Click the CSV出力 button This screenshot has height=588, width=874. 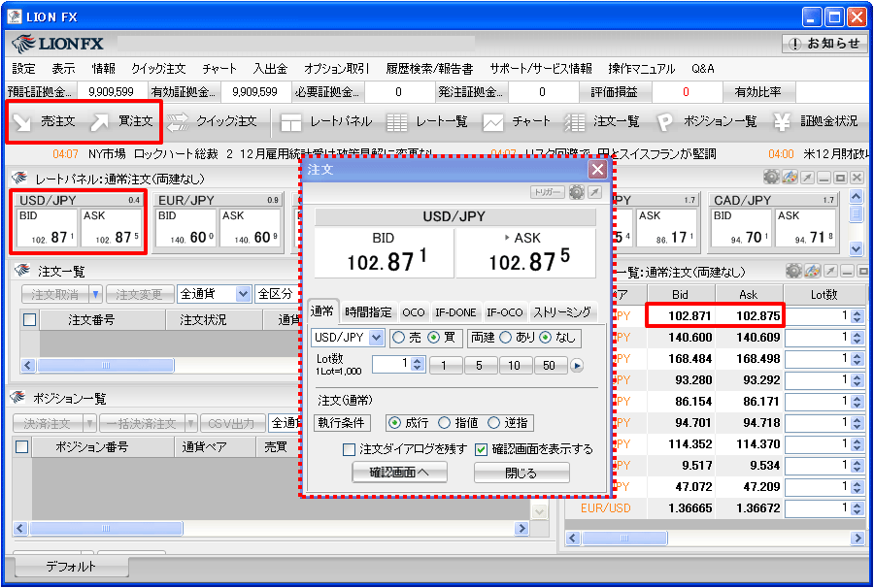[x=231, y=424]
